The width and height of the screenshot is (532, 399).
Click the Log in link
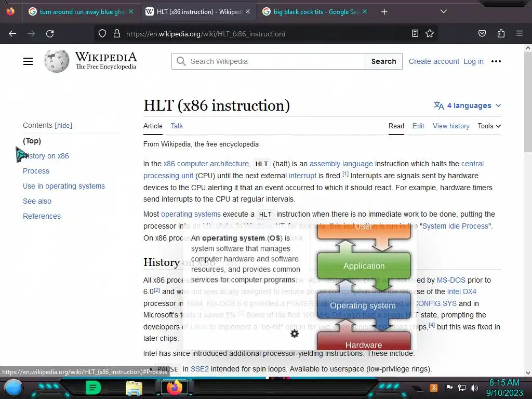click(473, 61)
